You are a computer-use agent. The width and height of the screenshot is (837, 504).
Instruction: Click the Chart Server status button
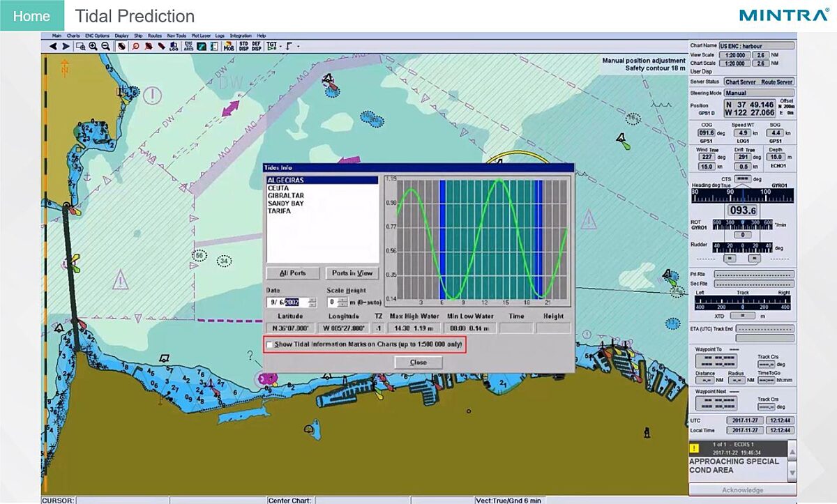click(x=741, y=82)
